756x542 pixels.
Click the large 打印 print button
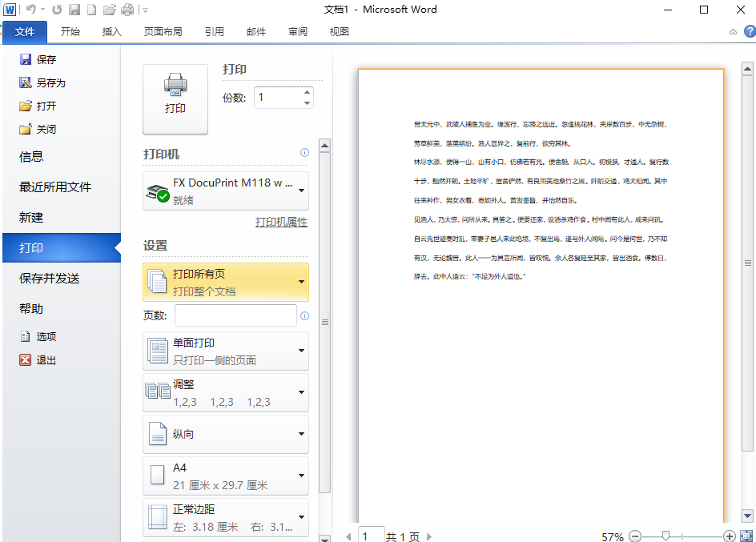[175, 99]
